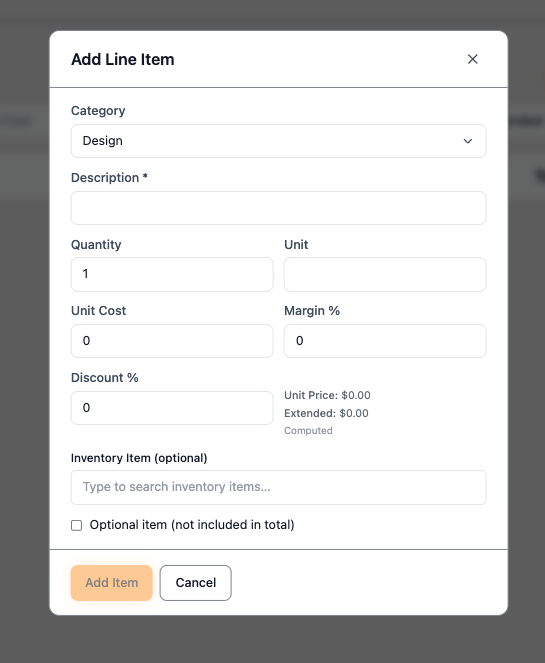545x663 pixels.
Task: Click the Add Item button
Action: click(112, 583)
